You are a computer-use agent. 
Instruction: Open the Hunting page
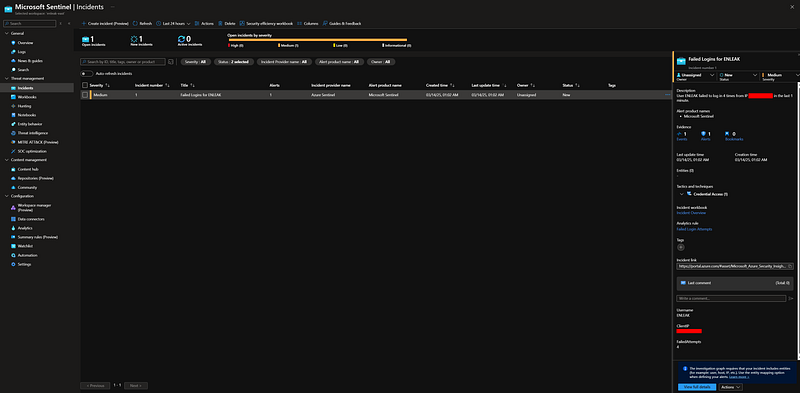point(24,106)
